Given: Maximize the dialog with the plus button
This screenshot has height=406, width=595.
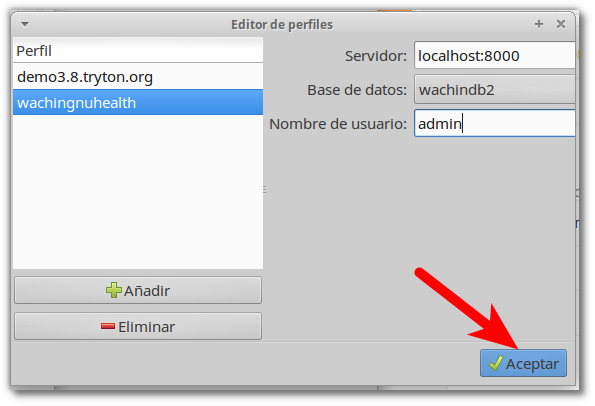Looking at the screenshot, I should pyautogui.click(x=538, y=24).
